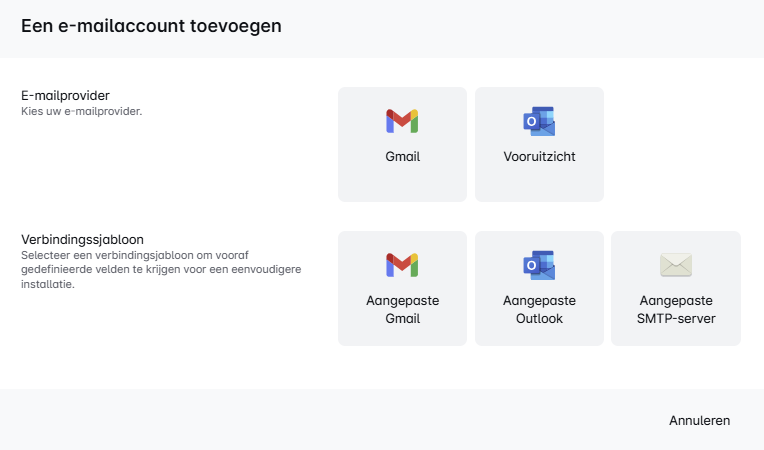Choose the "Aangepaste Gmail" template label

point(402,310)
